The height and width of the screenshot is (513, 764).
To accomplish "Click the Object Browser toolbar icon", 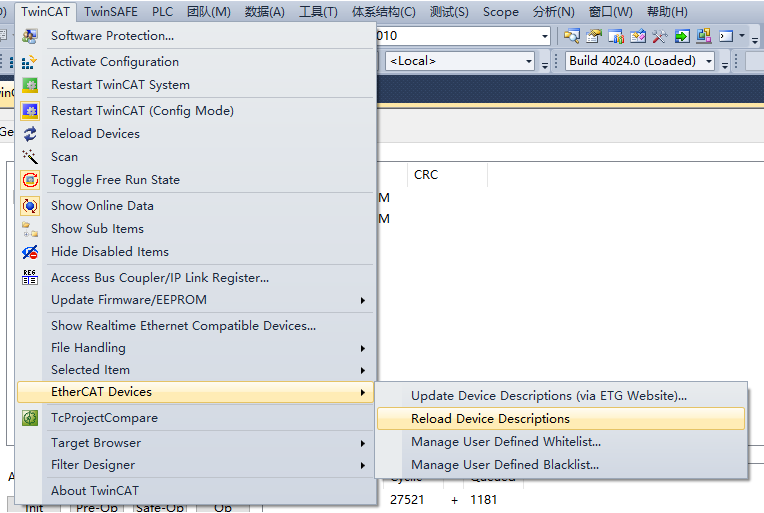I will click(638, 36).
